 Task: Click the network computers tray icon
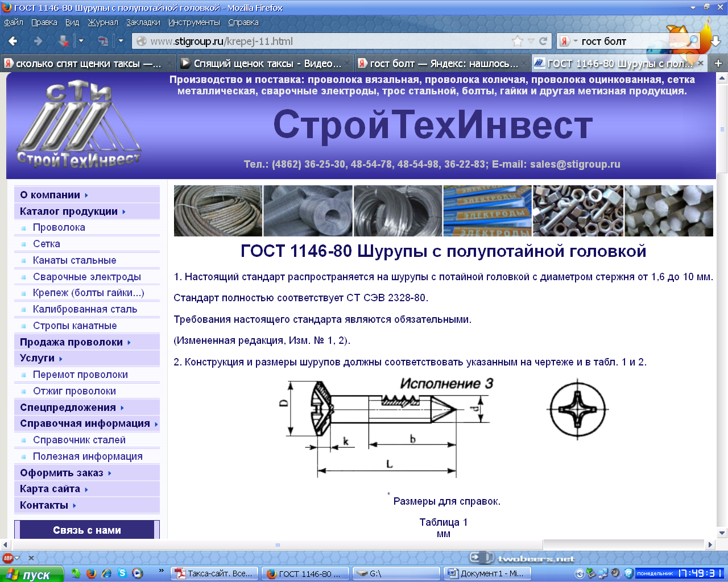tap(603, 573)
